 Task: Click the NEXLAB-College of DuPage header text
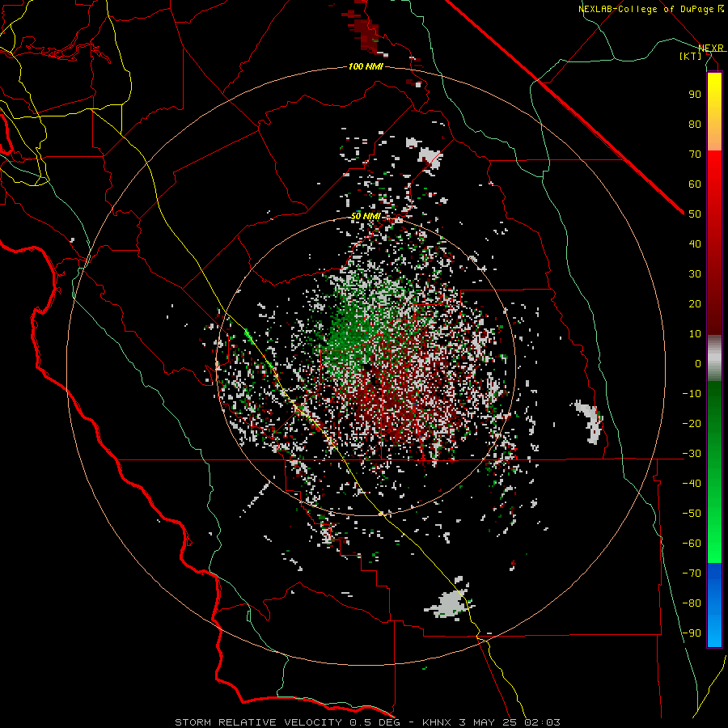pos(650,9)
